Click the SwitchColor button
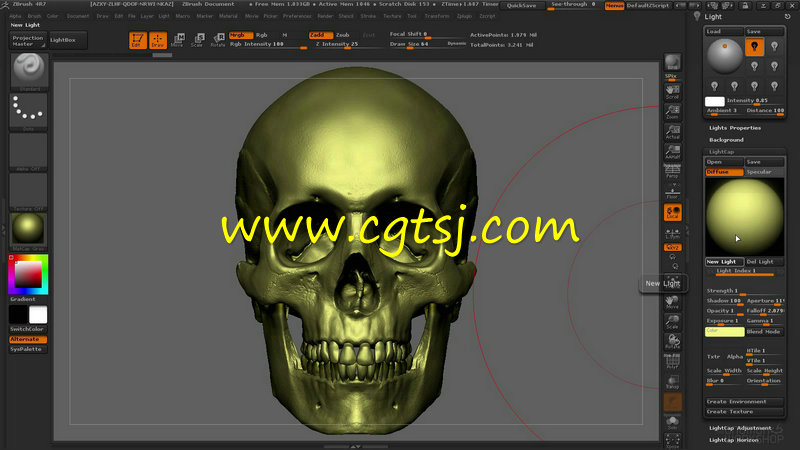This screenshot has width=800, height=450. pyautogui.click(x=28, y=329)
